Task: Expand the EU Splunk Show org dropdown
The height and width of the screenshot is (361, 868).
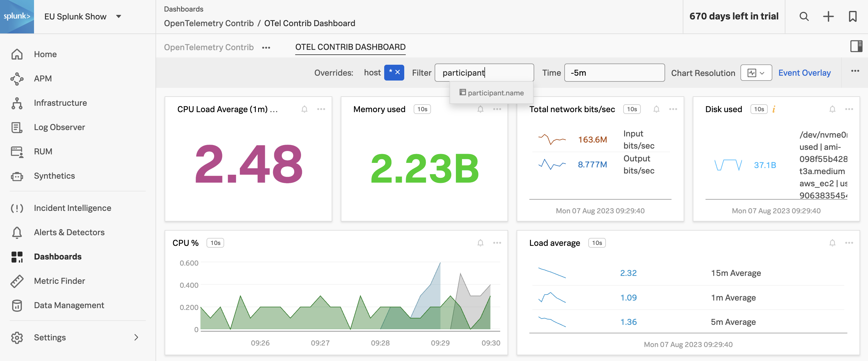Action: [119, 16]
